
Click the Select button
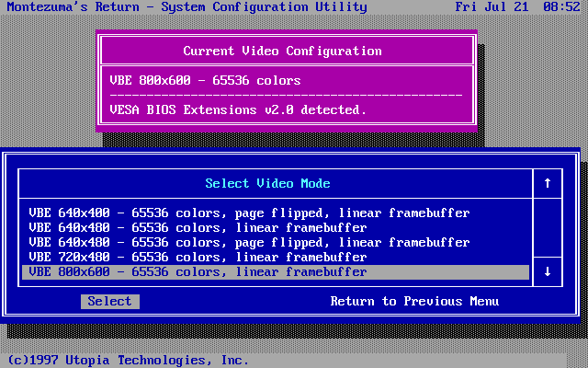[x=110, y=302]
